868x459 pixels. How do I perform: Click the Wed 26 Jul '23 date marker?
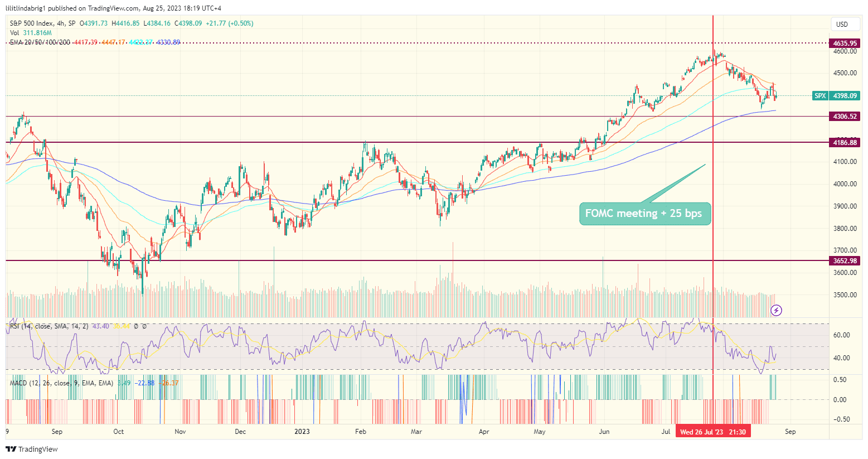(713, 432)
